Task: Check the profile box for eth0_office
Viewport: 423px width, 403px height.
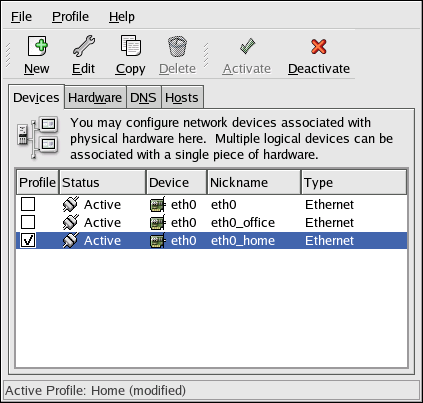Action: coord(28,222)
